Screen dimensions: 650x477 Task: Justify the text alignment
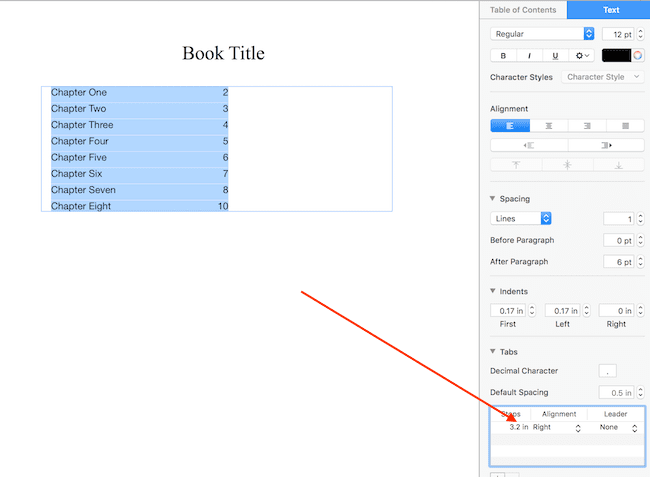[625, 126]
